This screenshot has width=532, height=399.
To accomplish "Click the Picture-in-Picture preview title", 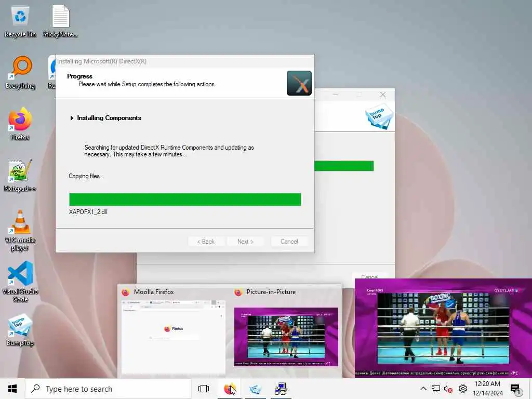I will [x=271, y=292].
